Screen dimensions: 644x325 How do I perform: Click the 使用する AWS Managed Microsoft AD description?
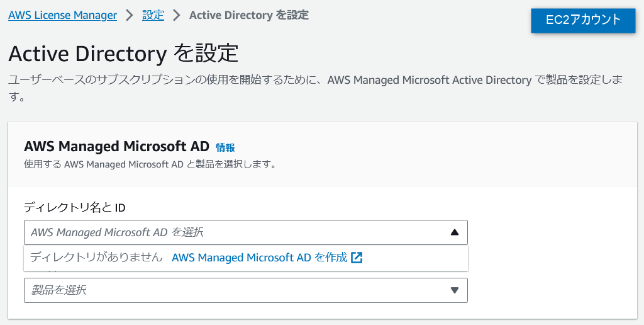pos(150,164)
